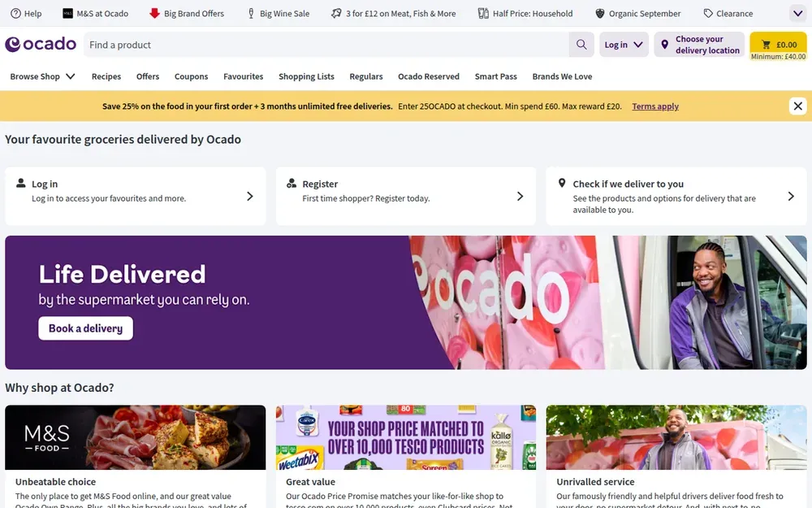Click the Organic September link text
The width and height of the screenshot is (812, 508).
645,14
